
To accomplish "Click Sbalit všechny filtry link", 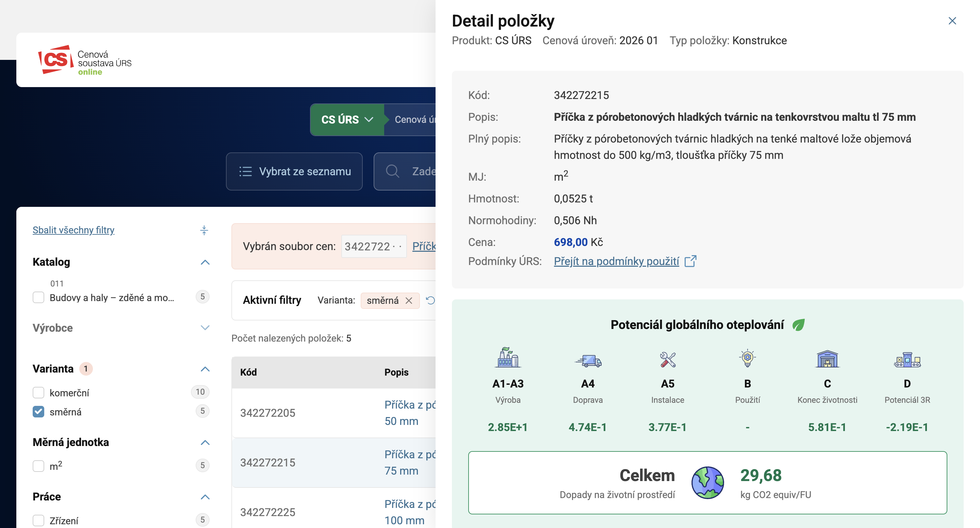I will [x=73, y=230].
